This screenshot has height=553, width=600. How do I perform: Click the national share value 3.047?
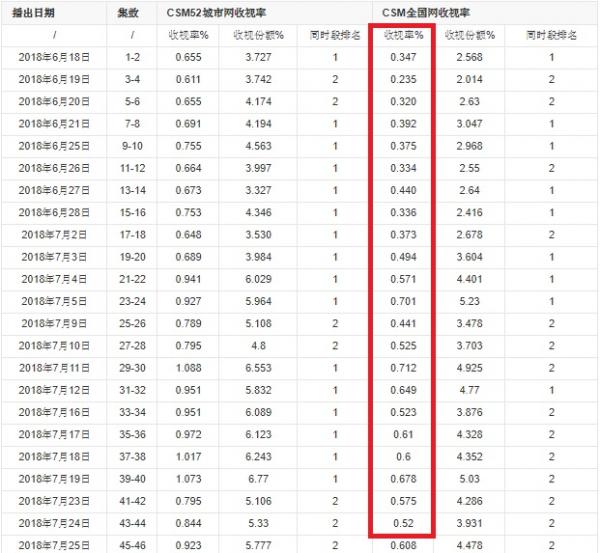[470, 124]
